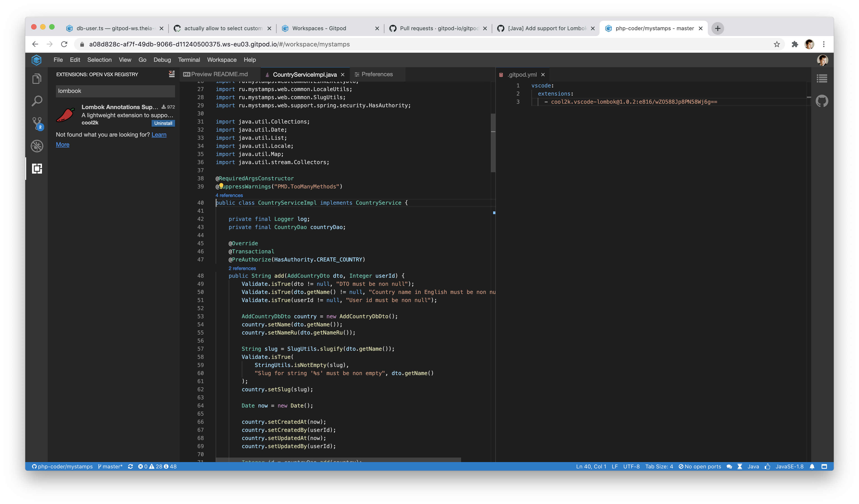
Task: Click the branch sync icon in the status bar
Action: click(131, 467)
